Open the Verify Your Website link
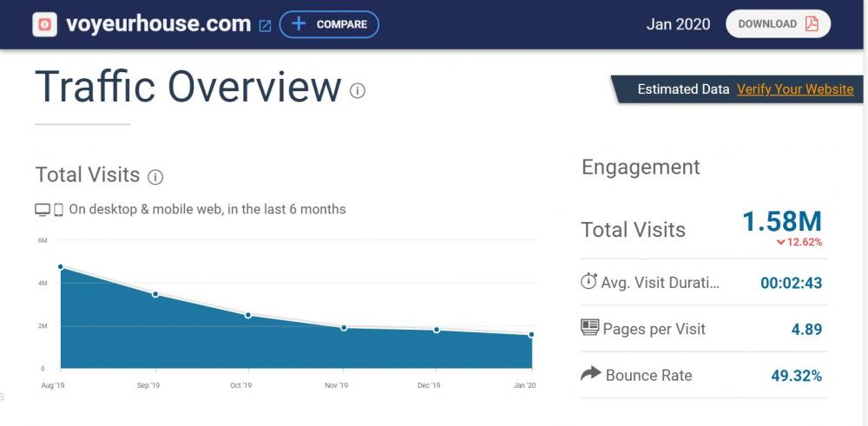 (x=795, y=89)
